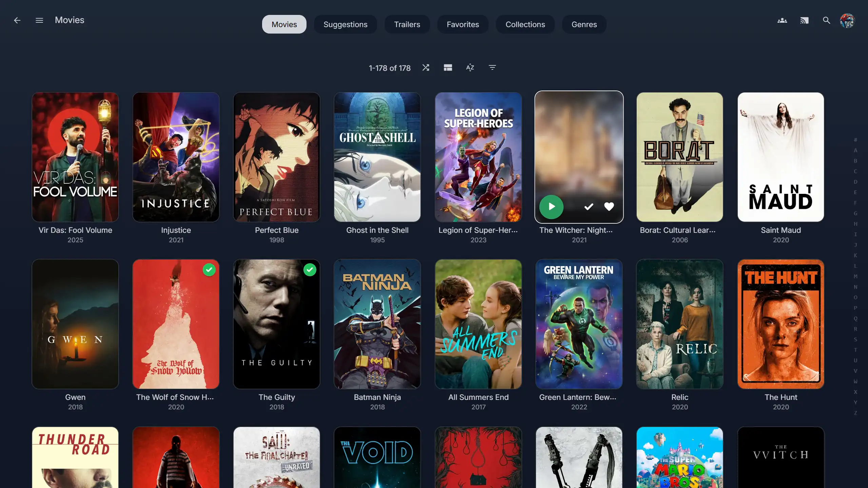Open the filter options menu
The image size is (868, 488).
(492, 67)
